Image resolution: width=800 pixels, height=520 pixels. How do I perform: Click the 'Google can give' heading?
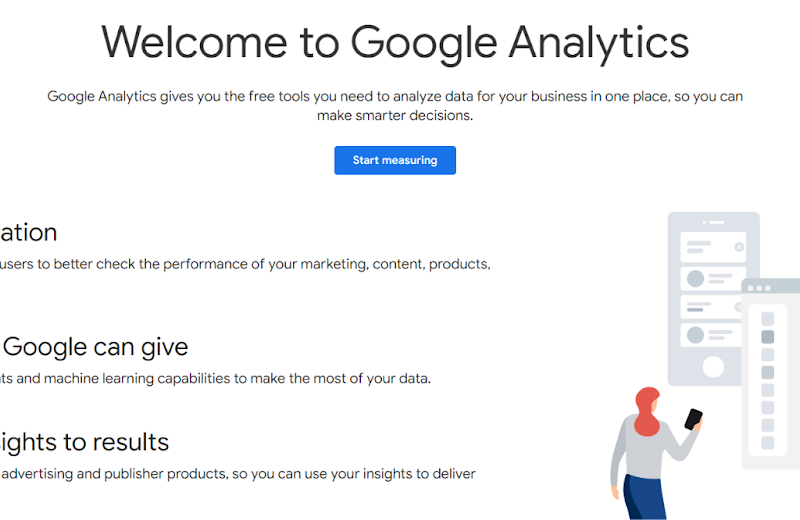point(95,347)
